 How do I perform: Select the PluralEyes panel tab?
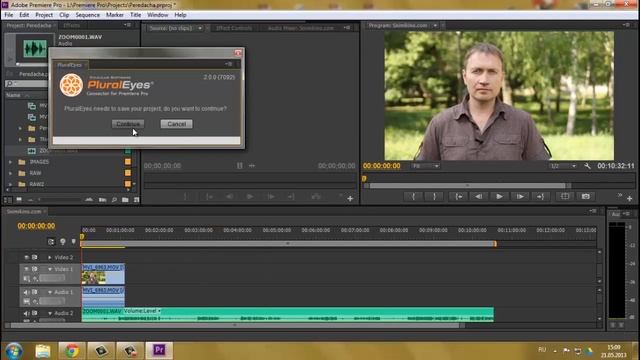point(69,65)
